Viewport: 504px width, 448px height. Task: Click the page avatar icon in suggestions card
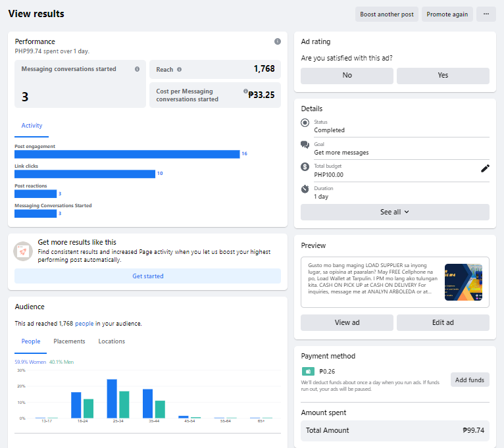click(23, 251)
